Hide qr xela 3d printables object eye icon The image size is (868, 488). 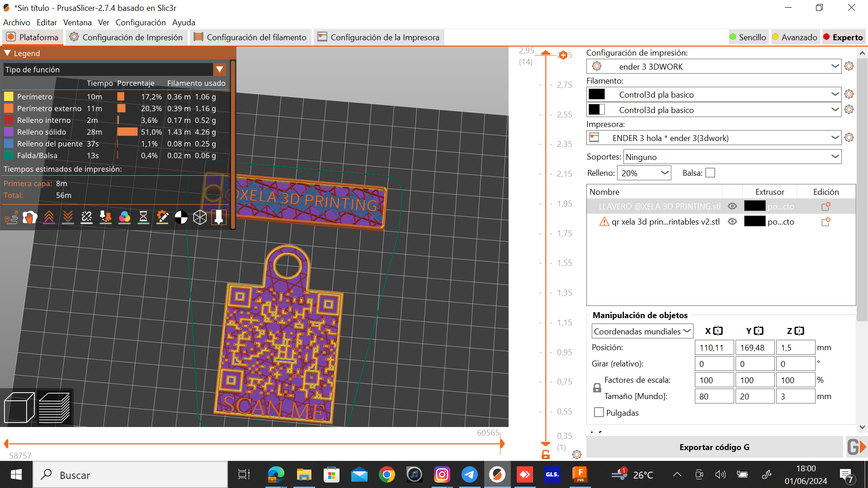(732, 222)
